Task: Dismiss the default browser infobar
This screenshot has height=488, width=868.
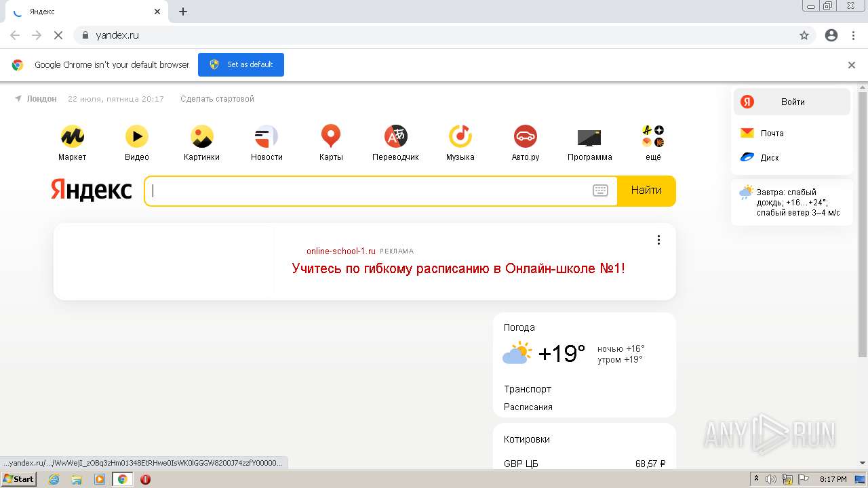Action: tap(852, 65)
